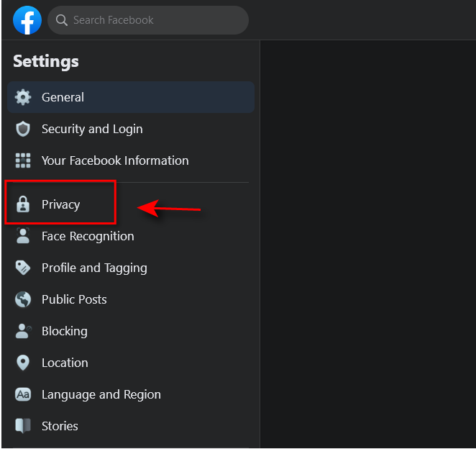The image size is (476, 449).
Task: Click the Privacy lock icon
Action: coord(23,204)
